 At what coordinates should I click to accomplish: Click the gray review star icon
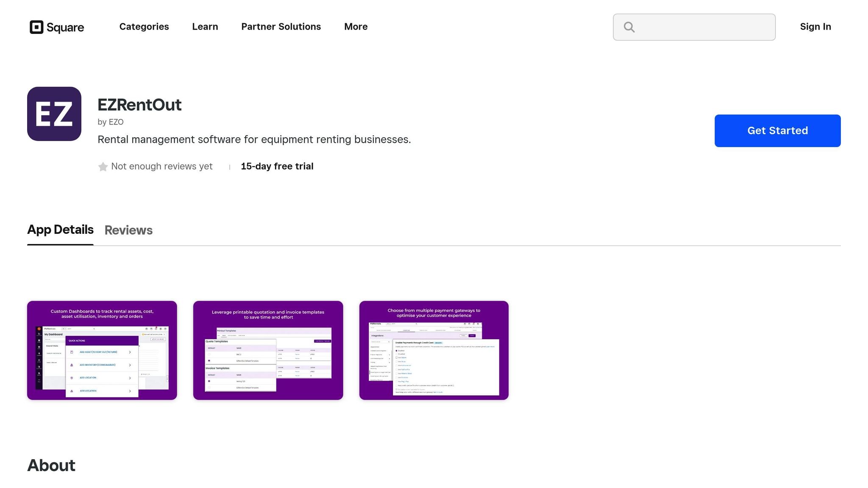click(103, 167)
